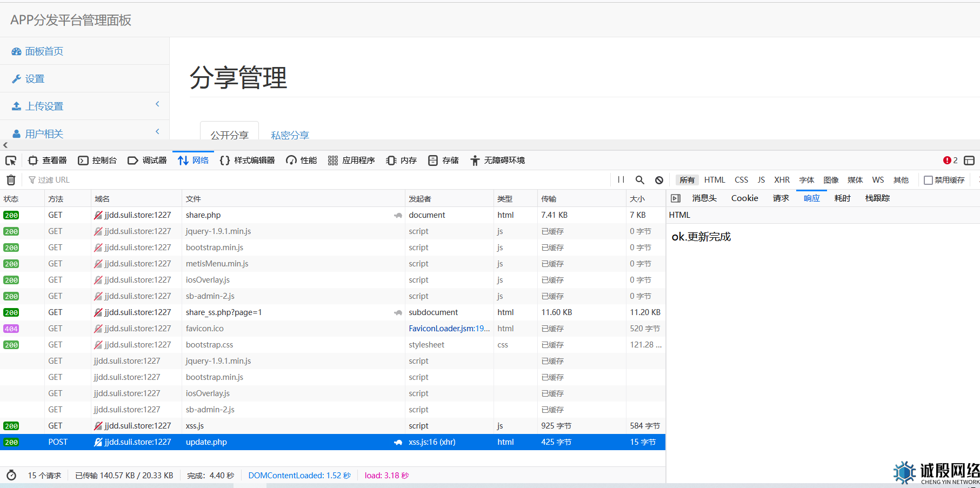Open the 调试器 debugger panel
This screenshot has height=488, width=980.
click(147, 161)
